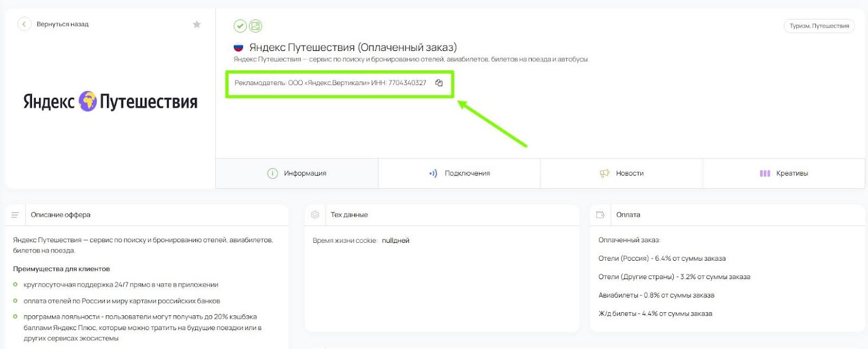Click the 'Вернуться назад' link
The width and height of the screenshot is (868, 349).
point(62,24)
